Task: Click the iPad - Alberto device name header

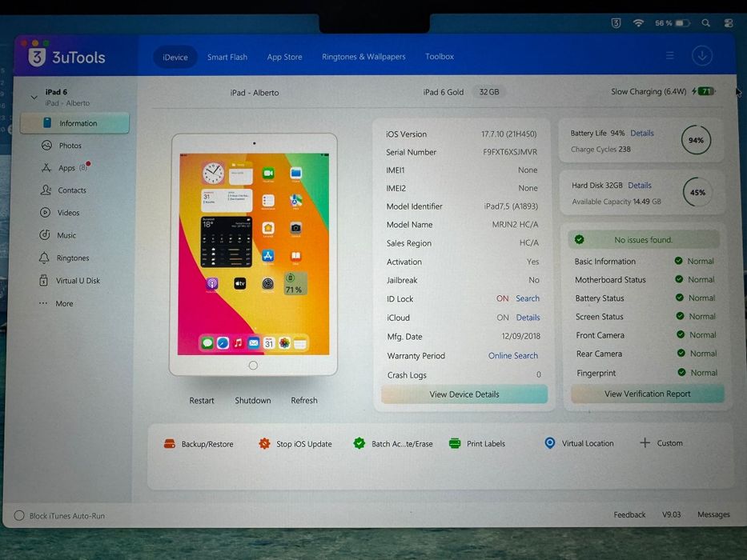Action: click(255, 93)
